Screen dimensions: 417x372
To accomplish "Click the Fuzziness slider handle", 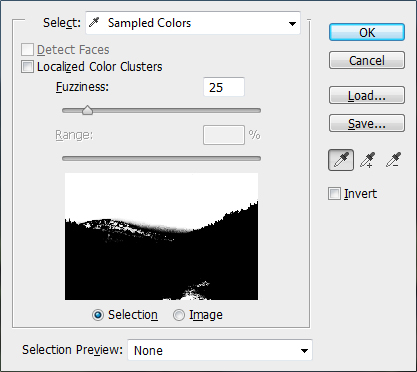I will [x=87, y=110].
